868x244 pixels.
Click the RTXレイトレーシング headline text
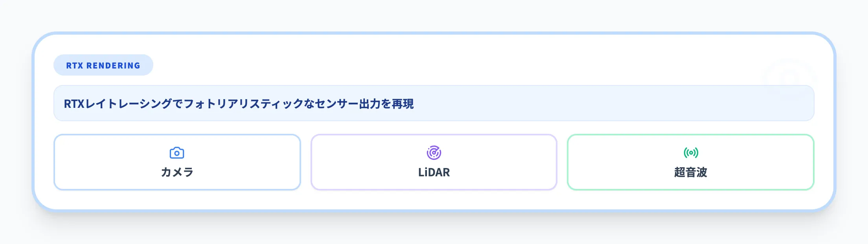[x=118, y=104]
